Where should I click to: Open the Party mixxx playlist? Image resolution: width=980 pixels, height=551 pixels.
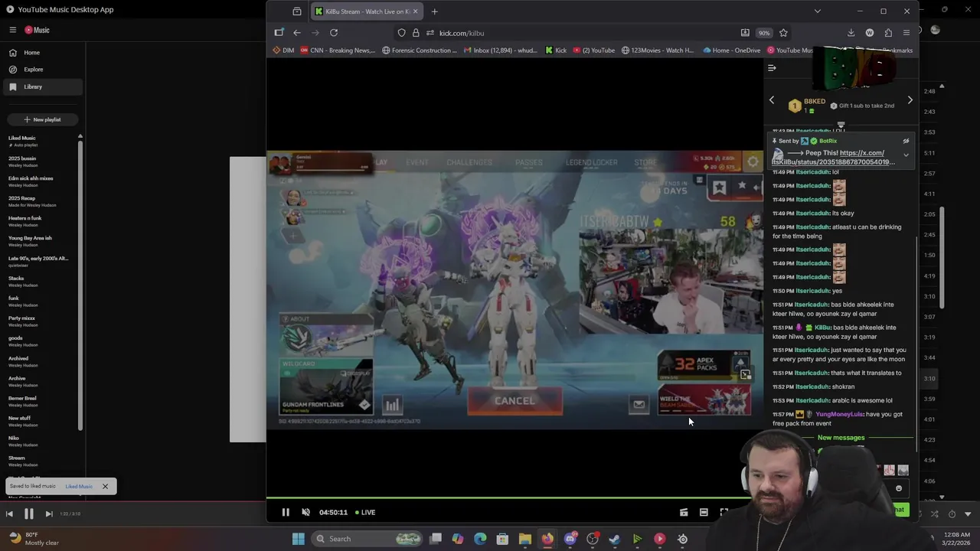pos(38,321)
